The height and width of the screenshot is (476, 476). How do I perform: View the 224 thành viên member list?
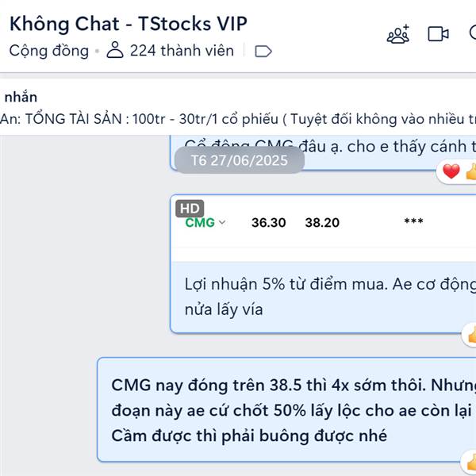[x=182, y=51]
